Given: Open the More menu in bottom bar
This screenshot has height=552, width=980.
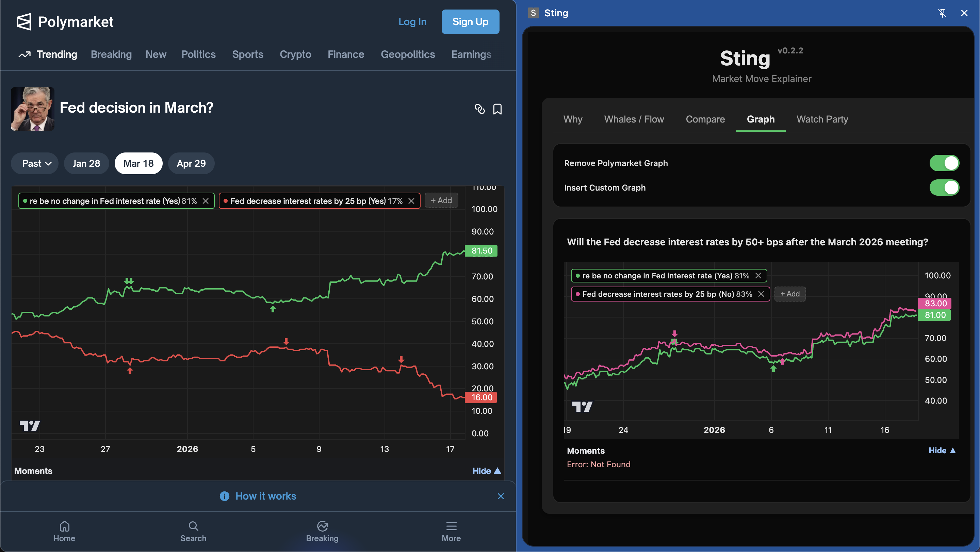Looking at the screenshot, I should point(451,531).
